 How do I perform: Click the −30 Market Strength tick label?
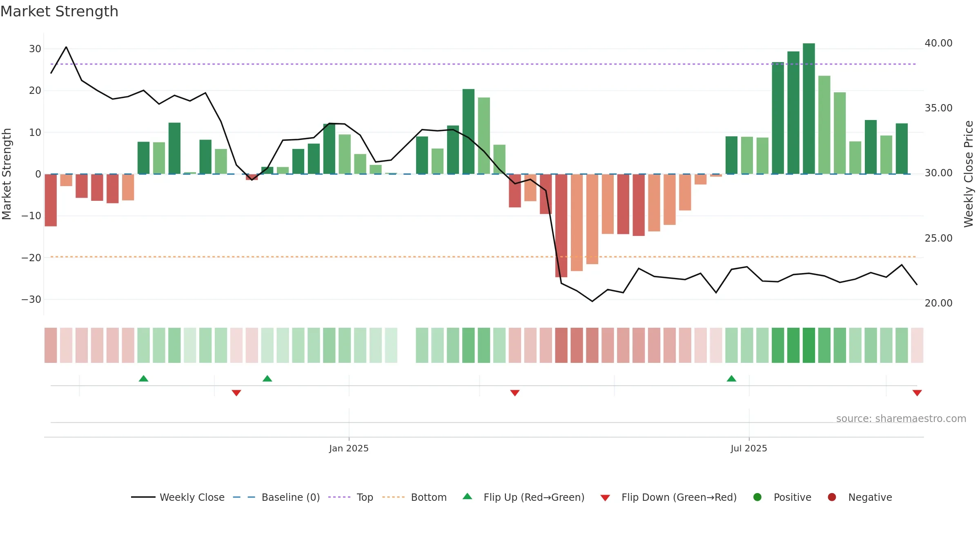[x=31, y=299]
